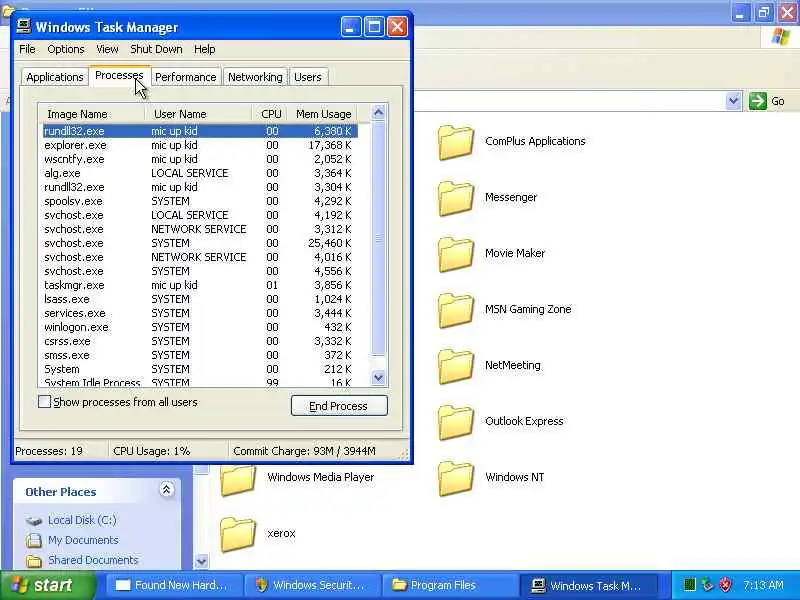Click the Windows flag logo in Explorer
The height and width of the screenshot is (600, 800).
point(781,37)
